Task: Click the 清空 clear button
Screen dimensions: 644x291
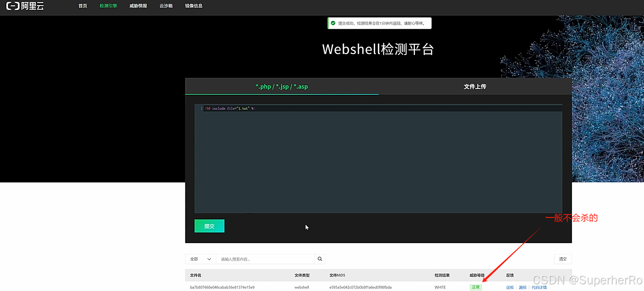Action: click(563, 259)
